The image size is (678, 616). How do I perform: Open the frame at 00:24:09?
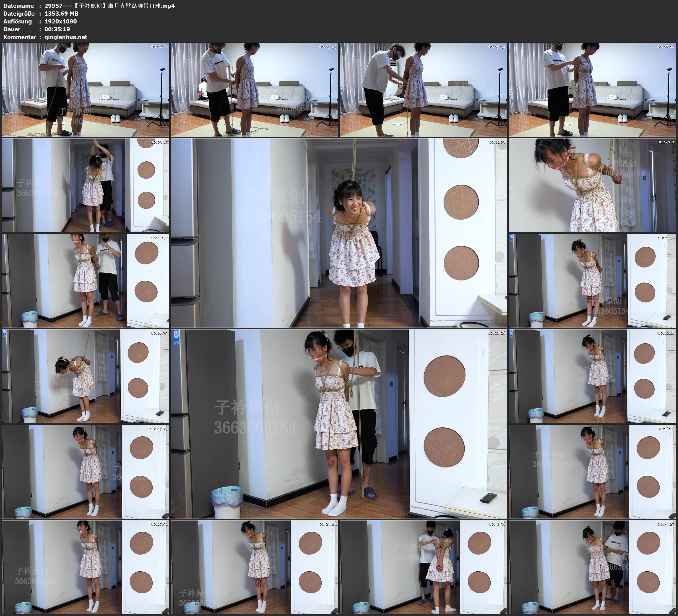pyautogui.click(x=85, y=471)
